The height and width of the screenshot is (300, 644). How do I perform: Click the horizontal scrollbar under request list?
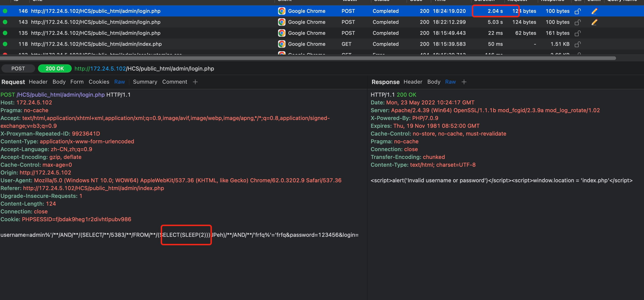tap(308, 58)
